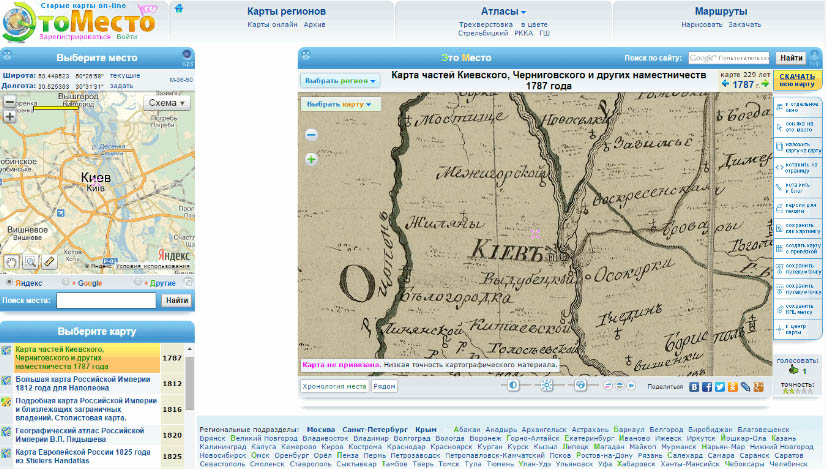The width and height of the screenshot is (826, 469).
Task: Open Стрельбицкий atlas link
Action: coord(483,33)
